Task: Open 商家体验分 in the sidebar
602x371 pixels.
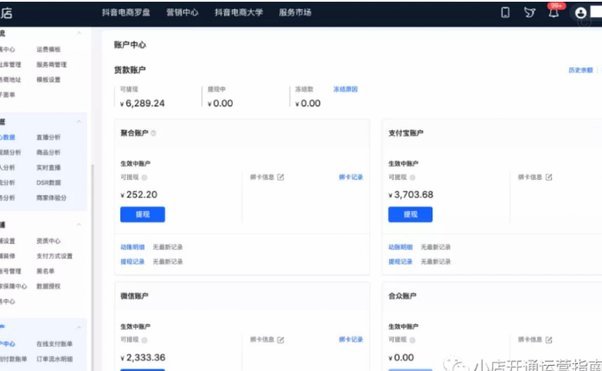Action: (x=51, y=197)
